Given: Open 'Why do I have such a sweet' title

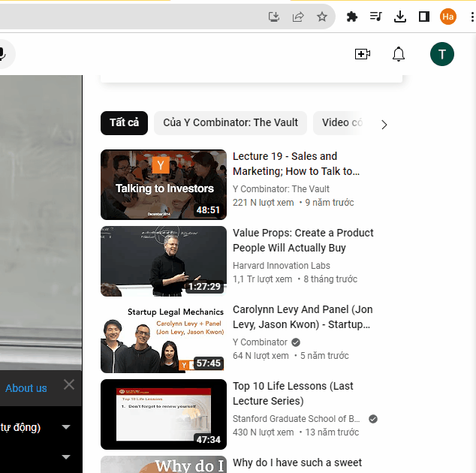Looking at the screenshot, I should click(297, 462).
